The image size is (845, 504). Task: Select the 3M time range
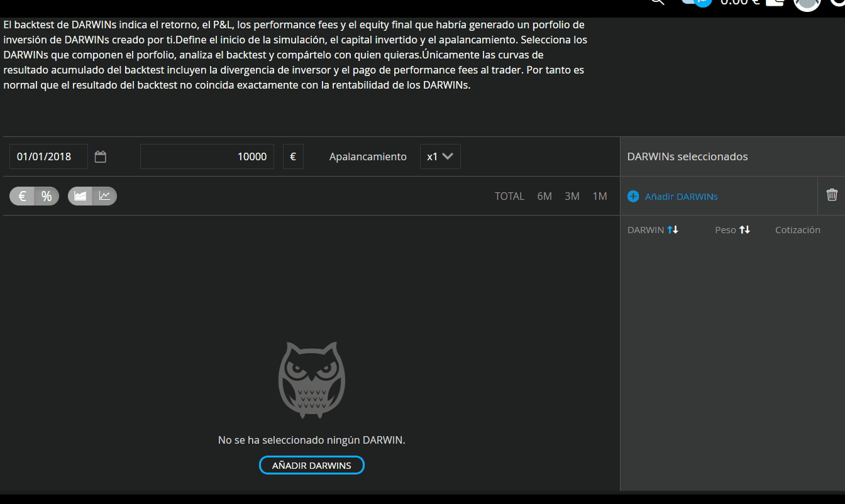[572, 196]
